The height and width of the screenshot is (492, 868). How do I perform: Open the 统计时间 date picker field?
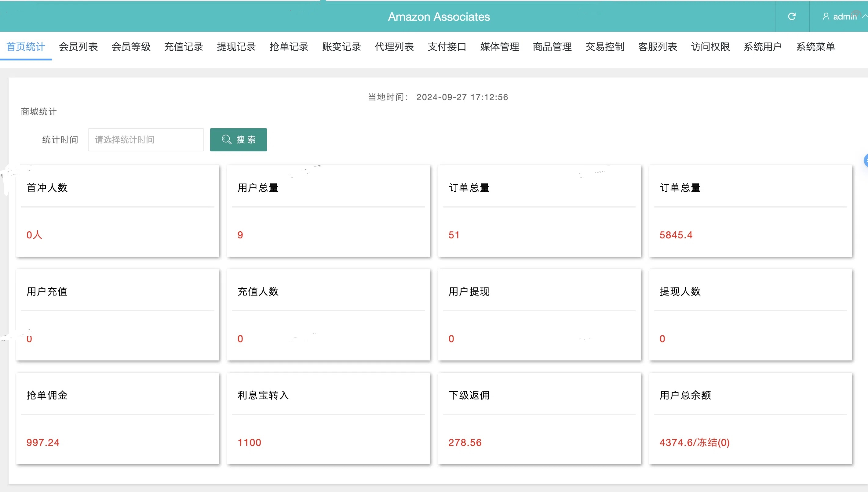pos(146,139)
